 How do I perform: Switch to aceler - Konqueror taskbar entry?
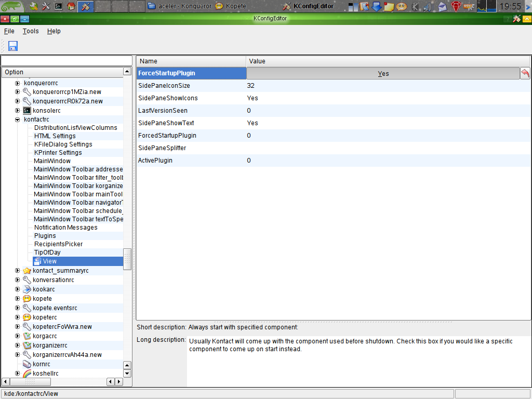point(180,6)
